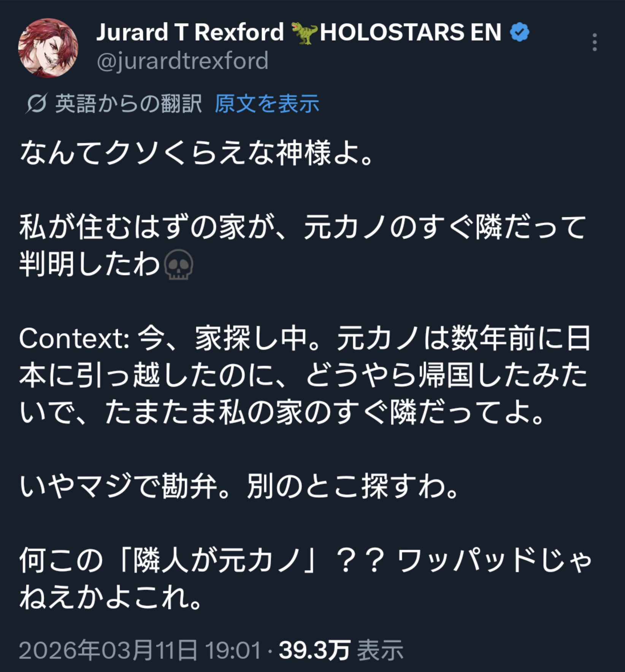625x672 pixels.
Task: Click the HOLOSTARS EN text in the name
Action: [411, 32]
